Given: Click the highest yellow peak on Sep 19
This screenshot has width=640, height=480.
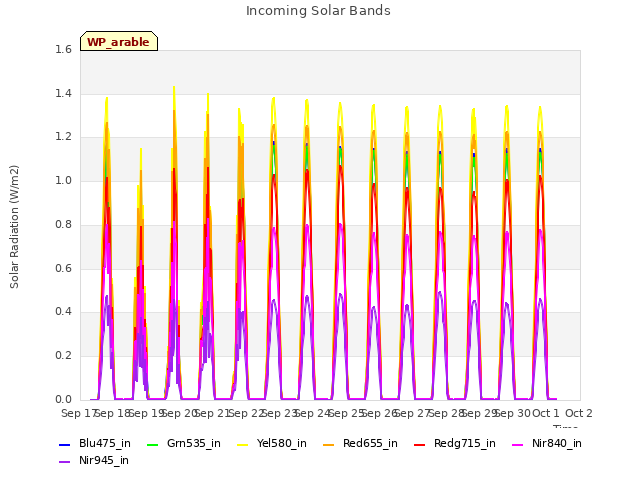Looking at the screenshot, I should (174, 87).
